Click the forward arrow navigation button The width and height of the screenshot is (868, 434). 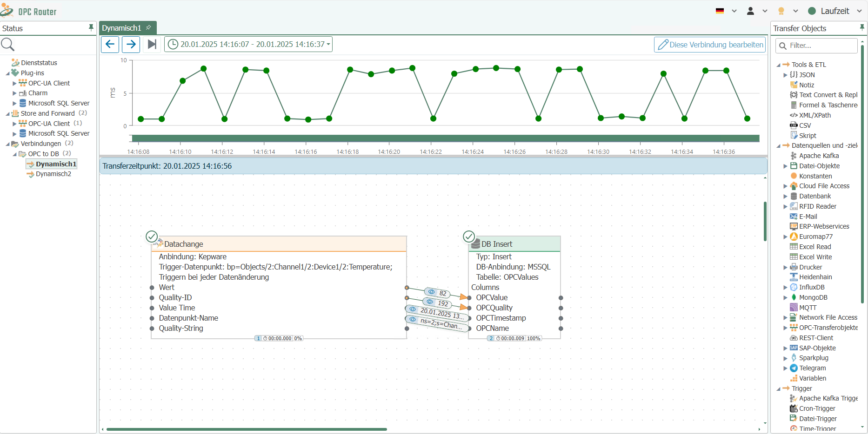(131, 44)
